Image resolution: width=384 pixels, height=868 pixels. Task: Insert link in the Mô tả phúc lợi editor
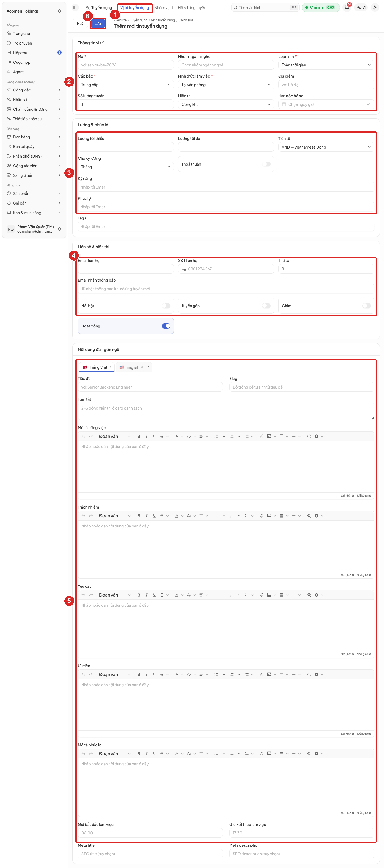(x=262, y=754)
